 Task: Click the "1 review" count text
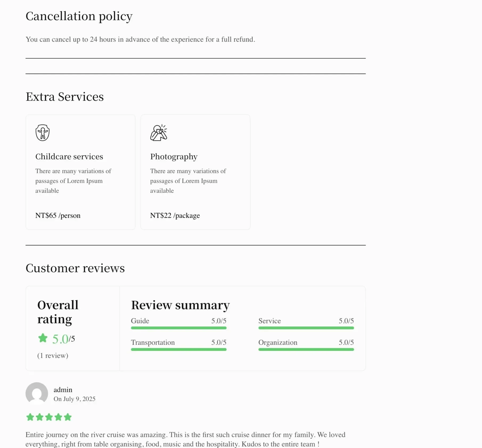(53, 356)
